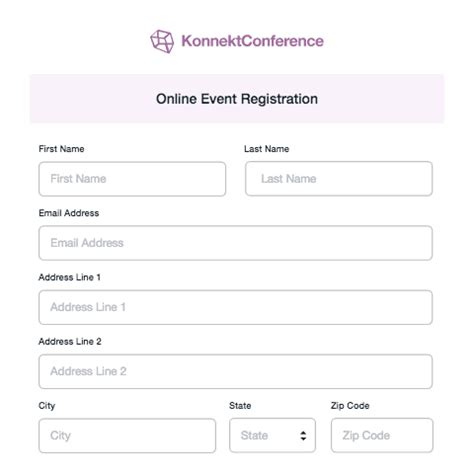Click into the Address Line 1 field

coord(236,307)
